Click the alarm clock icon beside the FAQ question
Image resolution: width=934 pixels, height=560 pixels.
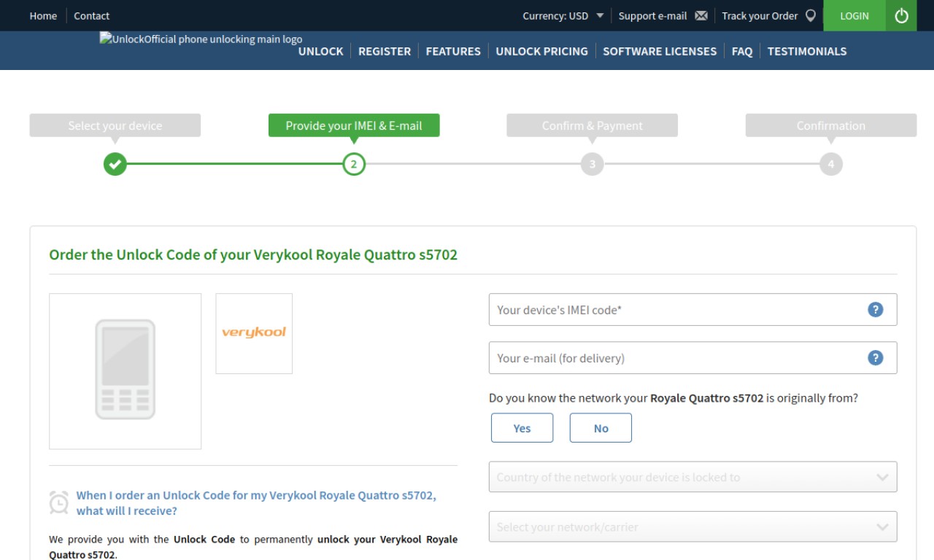point(58,502)
